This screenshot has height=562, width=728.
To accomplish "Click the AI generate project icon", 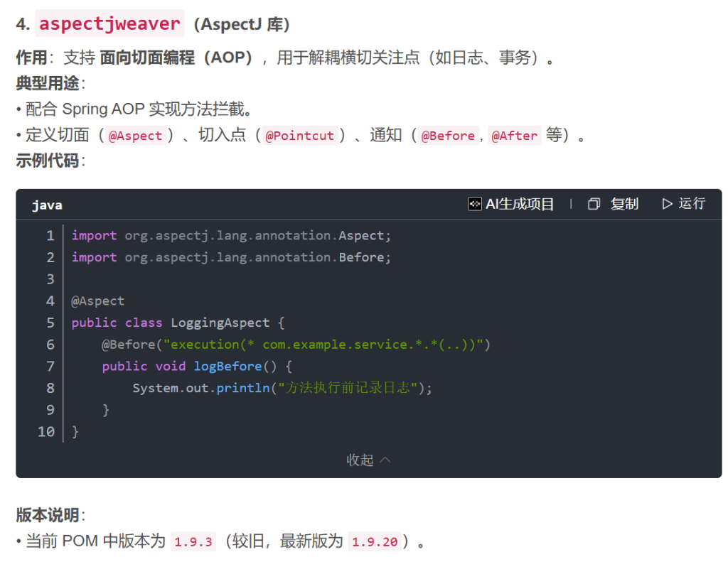I will (x=474, y=204).
